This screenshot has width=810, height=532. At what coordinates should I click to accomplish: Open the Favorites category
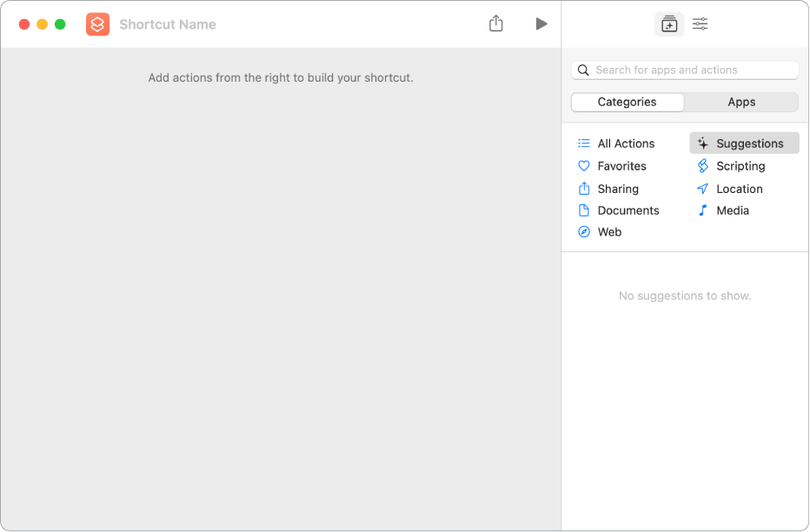621,166
